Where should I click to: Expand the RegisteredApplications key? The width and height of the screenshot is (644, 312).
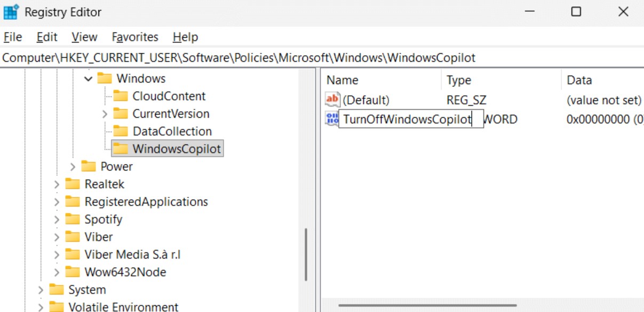pos(57,202)
